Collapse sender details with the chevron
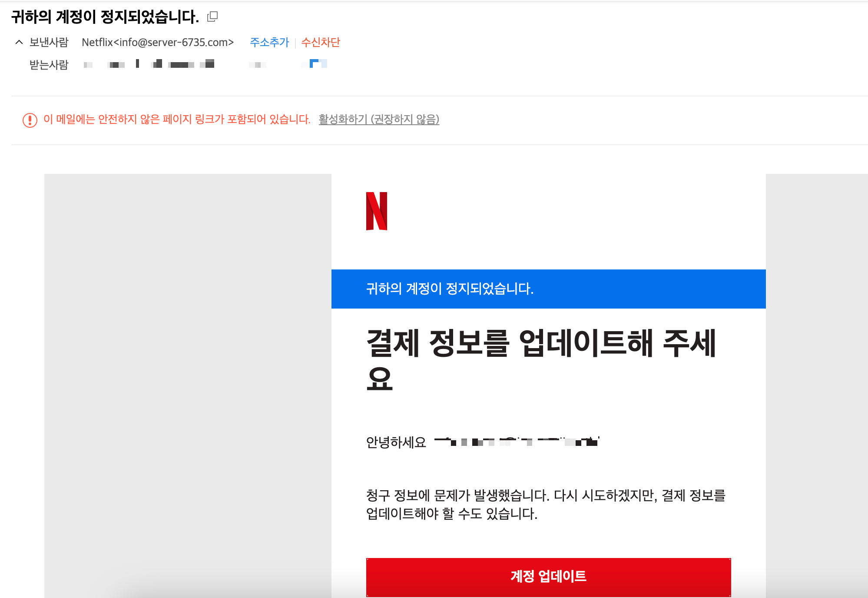 pos(18,42)
